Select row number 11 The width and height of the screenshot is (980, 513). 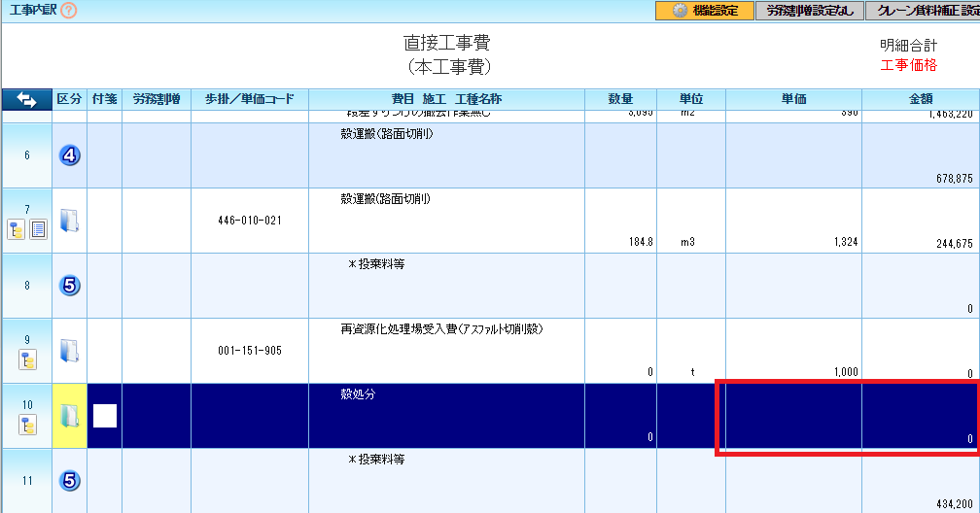click(x=27, y=481)
